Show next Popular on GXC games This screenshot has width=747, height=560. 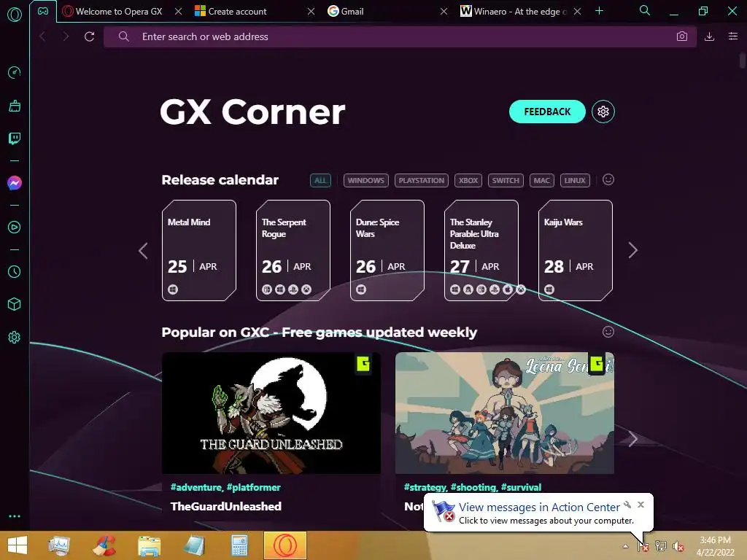tap(632, 439)
